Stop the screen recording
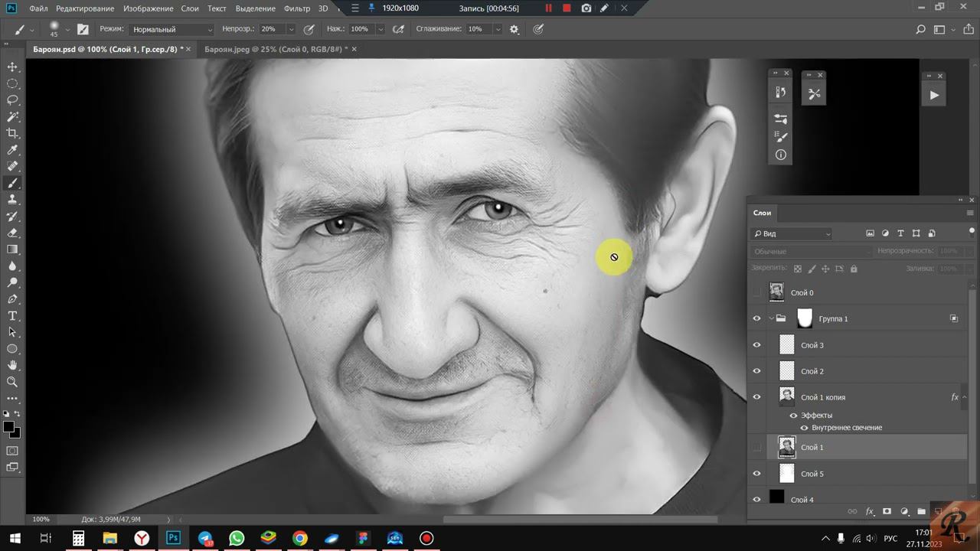The height and width of the screenshot is (551, 980). tap(567, 8)
